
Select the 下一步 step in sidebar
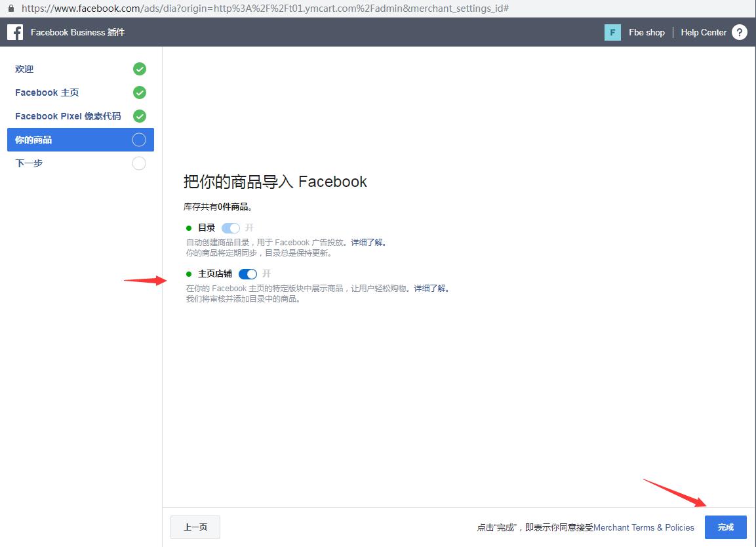coord(29,163)
